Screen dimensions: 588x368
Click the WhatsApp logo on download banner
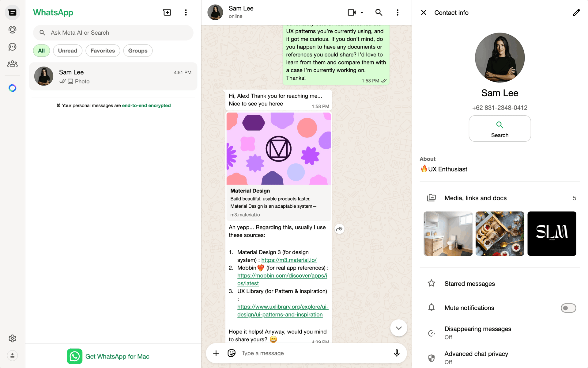[74, 356]
